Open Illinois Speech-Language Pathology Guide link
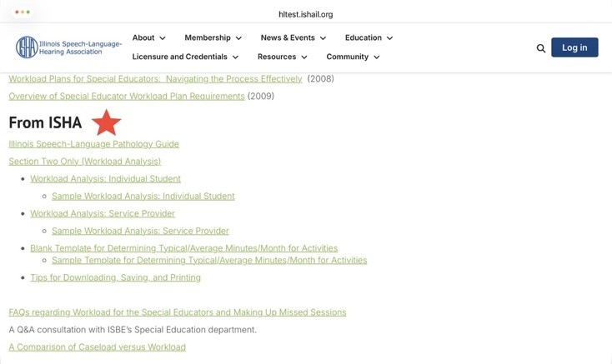This screenshot has width=612, height=364. tap(93, 144)
